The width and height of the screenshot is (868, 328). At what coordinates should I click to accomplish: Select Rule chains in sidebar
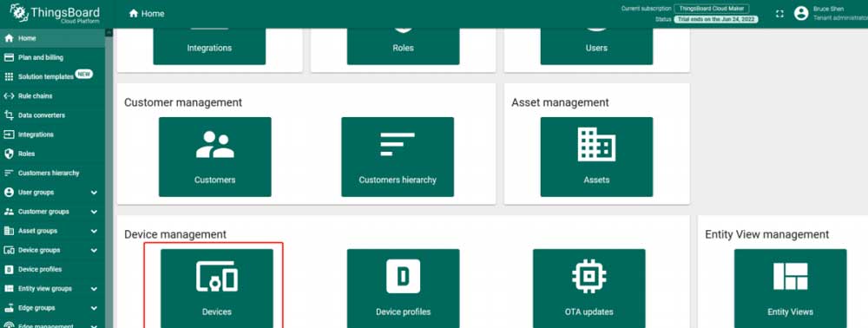tap(52, 96)
